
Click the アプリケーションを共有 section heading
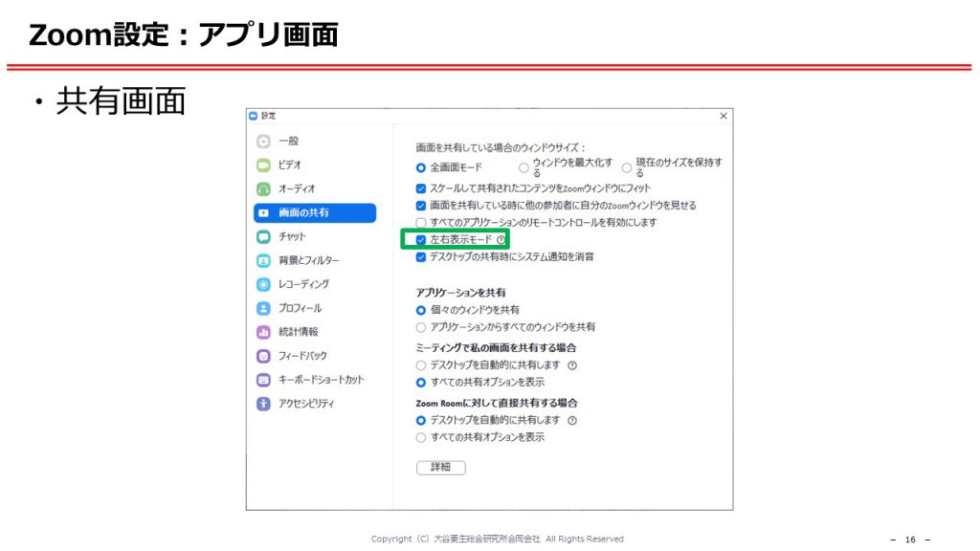pos(460,293)
